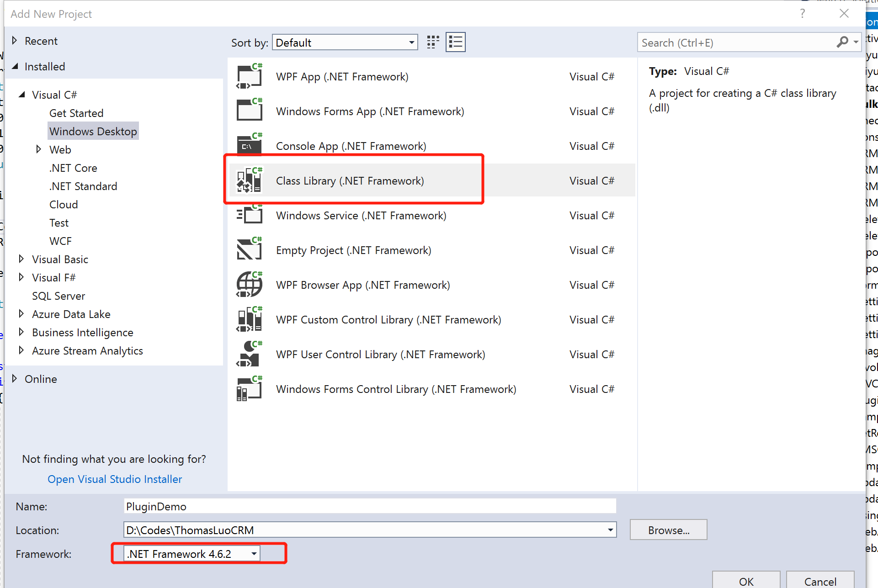
Task: Select the Windows Desktop category
Action: pos(93,131)
